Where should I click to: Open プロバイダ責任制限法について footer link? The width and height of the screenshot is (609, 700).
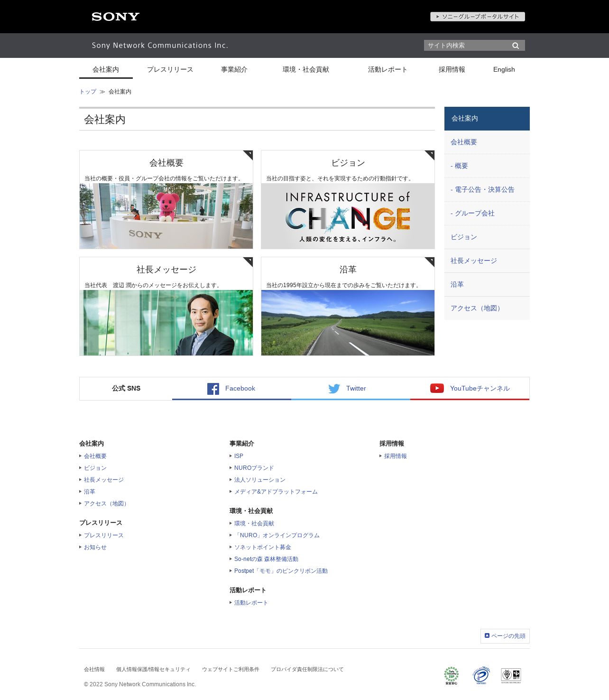(x=307, y=670)
